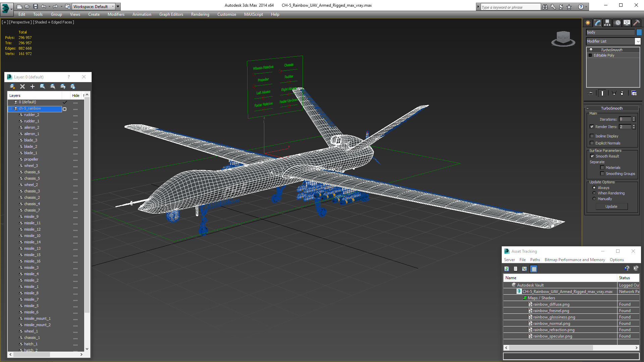Open the undo history dropdown arrow
The height and width of the screenshot is (362, 644).
(x=49, y=6)
